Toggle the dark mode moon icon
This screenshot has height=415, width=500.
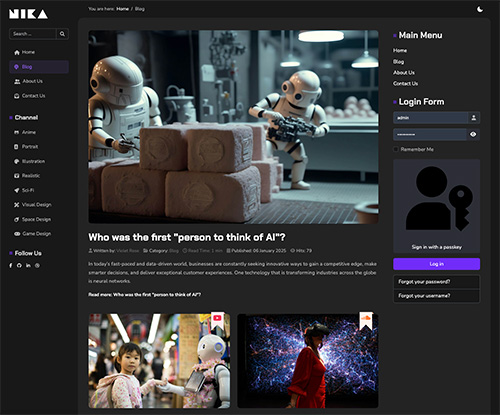click(x=480, y=9)
